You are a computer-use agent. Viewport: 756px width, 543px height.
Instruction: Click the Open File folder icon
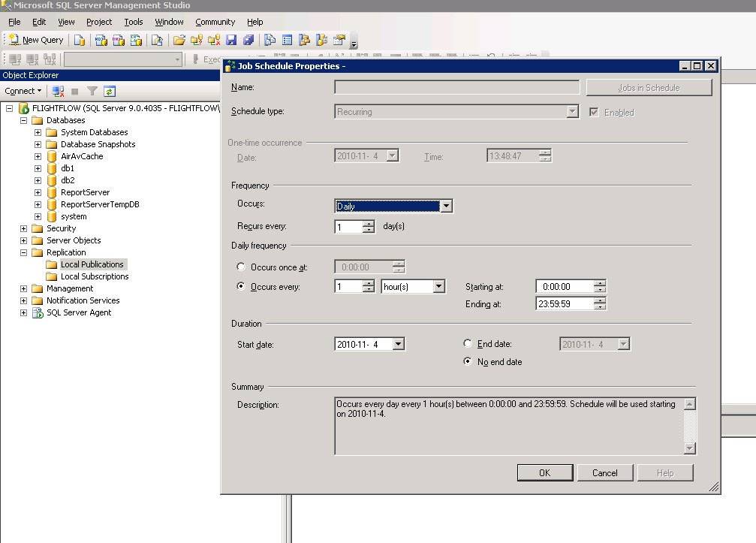click(179, 40)
